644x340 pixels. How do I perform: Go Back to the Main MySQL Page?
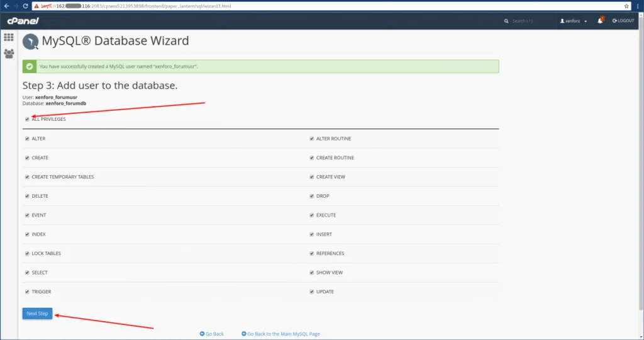coord(280,334)
